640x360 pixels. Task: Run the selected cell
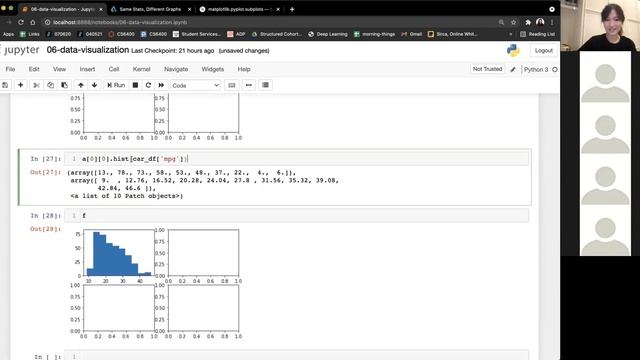pos(116,85)
